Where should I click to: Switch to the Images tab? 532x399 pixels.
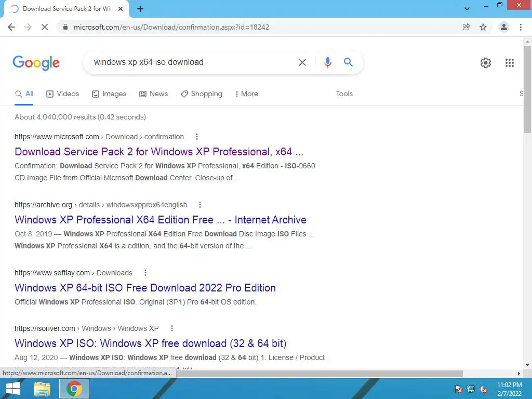pyautogui.click(x=109, y=94)
